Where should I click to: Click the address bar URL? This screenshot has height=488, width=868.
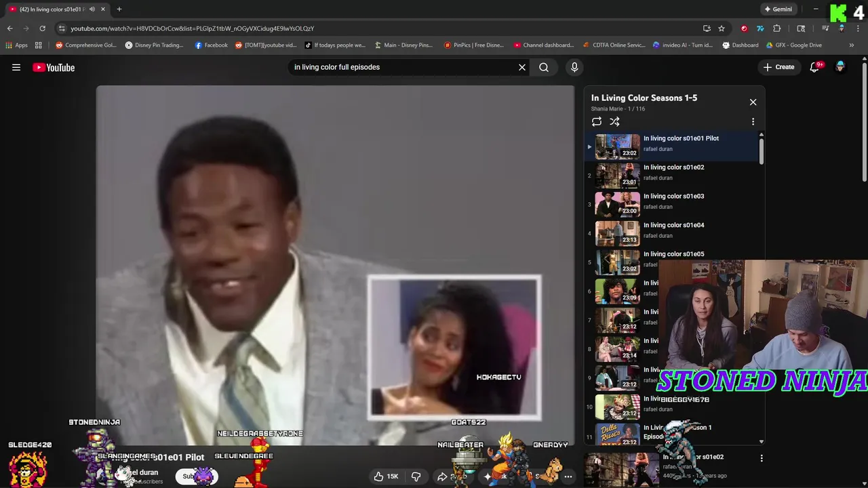[193, 28]
